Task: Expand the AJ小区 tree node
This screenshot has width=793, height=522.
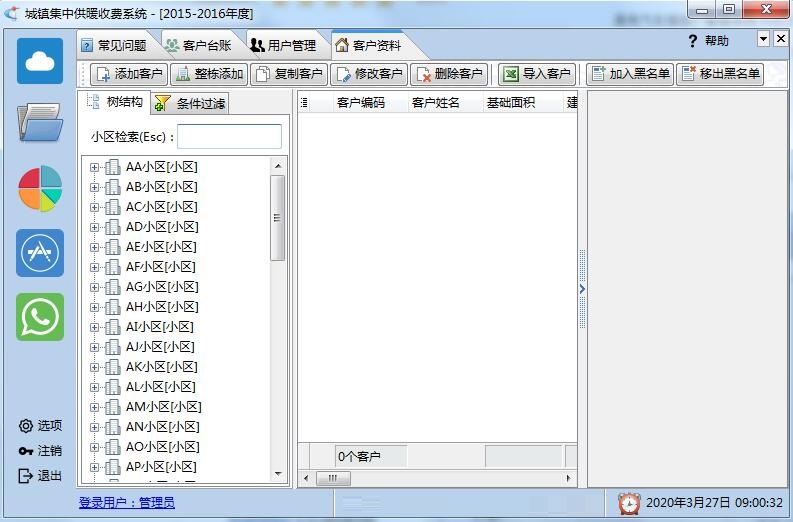Action: pos(94,347)
